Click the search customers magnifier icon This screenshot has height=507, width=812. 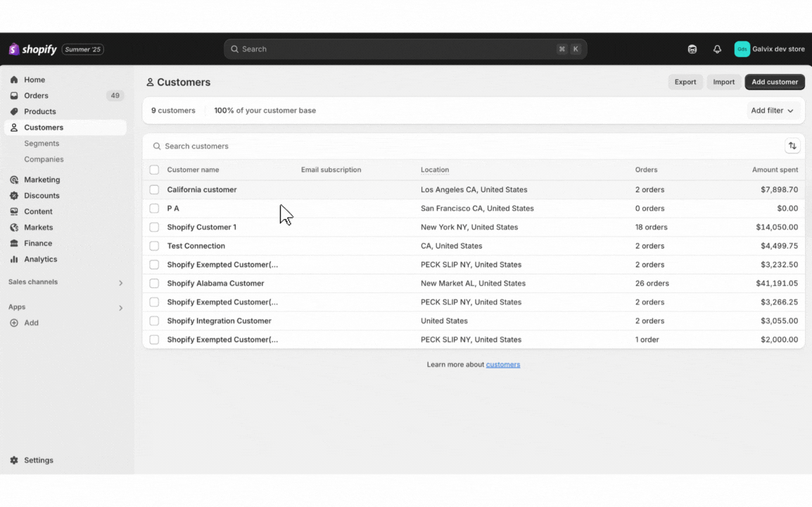pyautogui.click(x=156, y=146)
